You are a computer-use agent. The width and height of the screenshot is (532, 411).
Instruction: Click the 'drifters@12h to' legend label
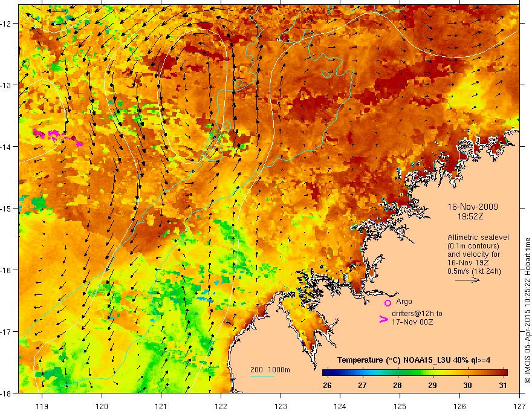pyautogui.click(x=417, y=314)
